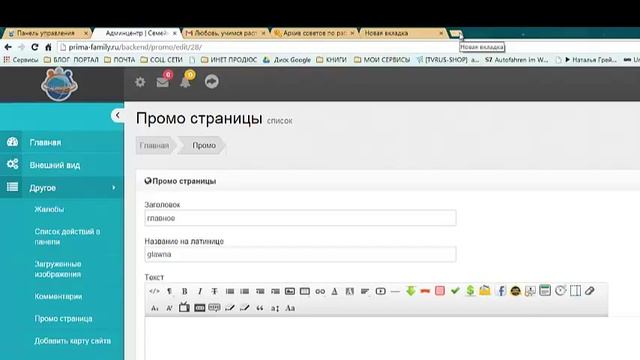Image resolution: width=640 pixels, height=360 pixels.
Task: Click the browser home button
Action: point(48,47)
